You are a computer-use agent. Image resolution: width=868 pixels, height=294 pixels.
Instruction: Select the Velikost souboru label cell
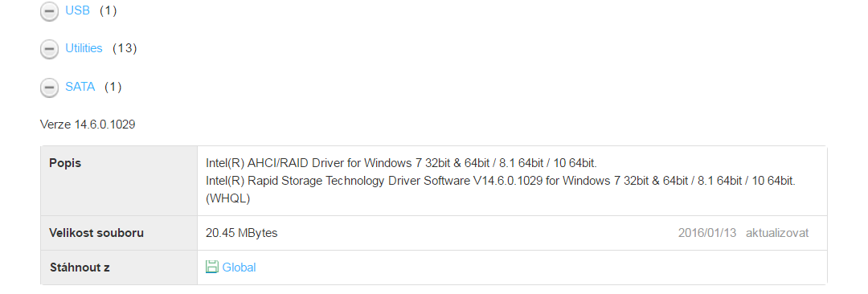[119, 233]
